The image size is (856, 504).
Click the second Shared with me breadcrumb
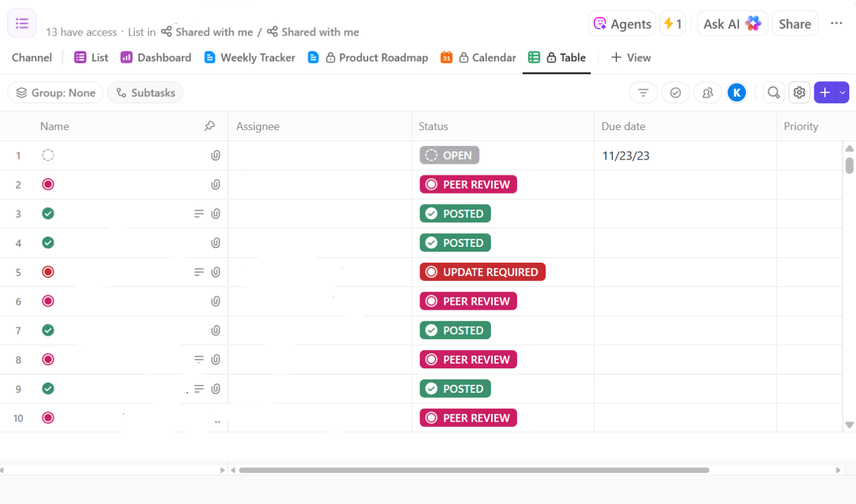(x=313, y=32)
